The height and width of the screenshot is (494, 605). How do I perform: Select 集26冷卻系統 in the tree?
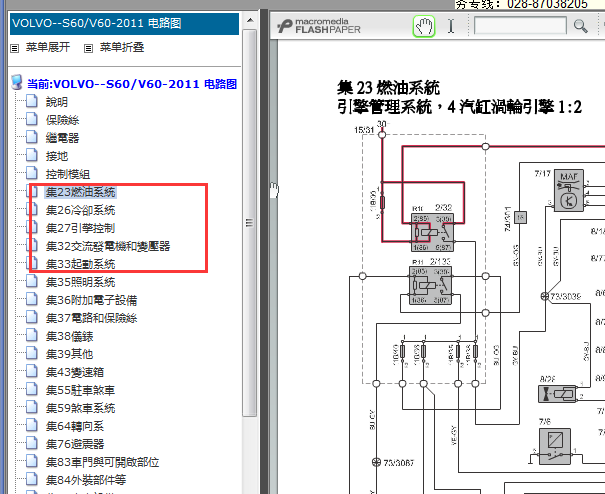(80, 210)
